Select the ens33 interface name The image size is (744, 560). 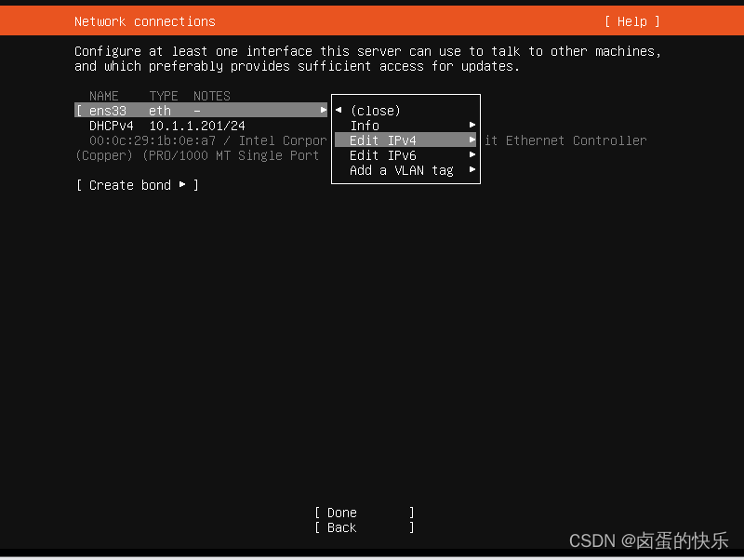(108, 111)
